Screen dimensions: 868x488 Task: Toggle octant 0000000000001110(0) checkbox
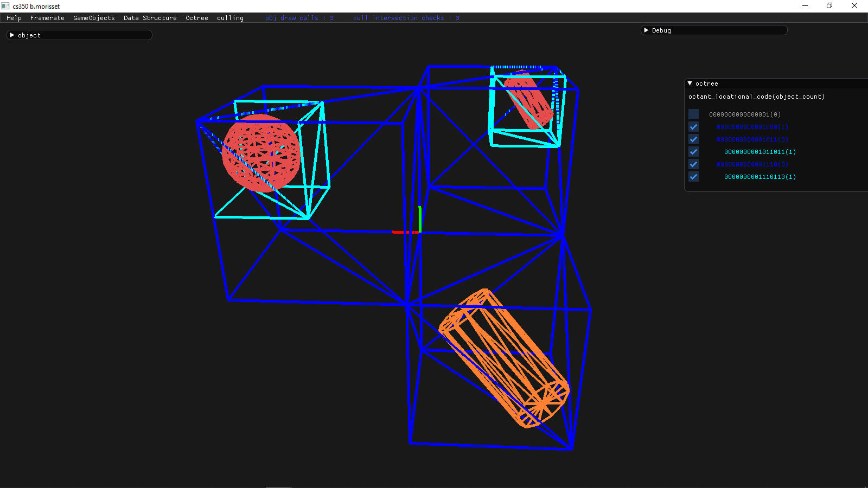coord(693,164)
